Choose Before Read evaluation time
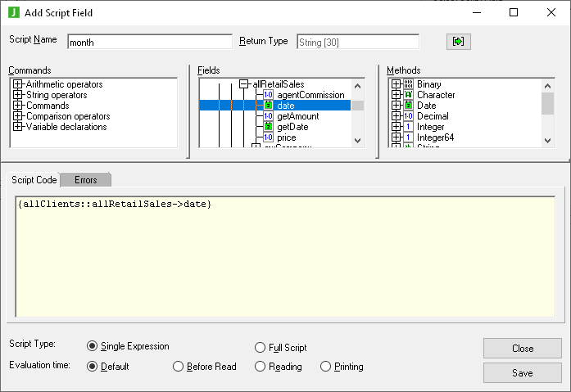This screenshot has width=571, height=392. pyautogui.click(x=179, y=367)
